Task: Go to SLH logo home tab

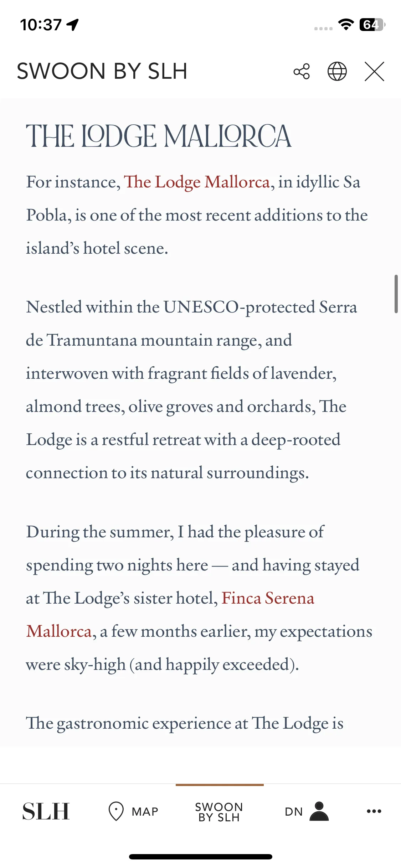Action: [x=46, y=811]
